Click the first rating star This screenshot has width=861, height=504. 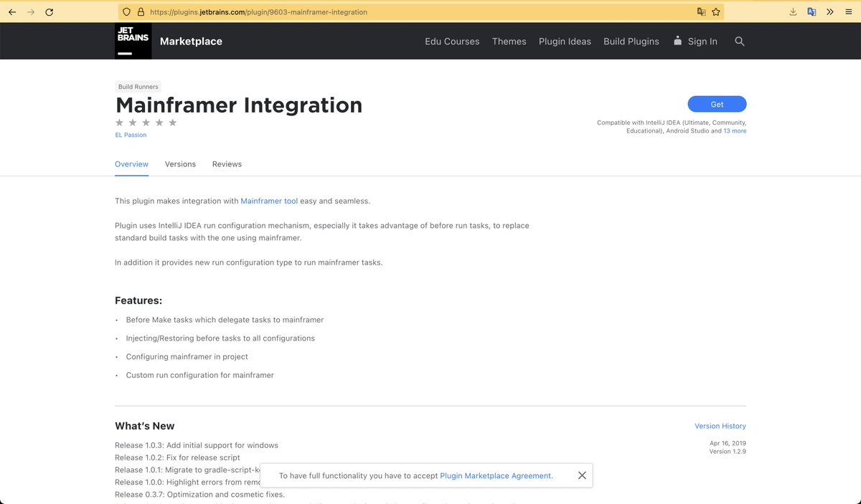pyautogui.click(x=120, y=123)
